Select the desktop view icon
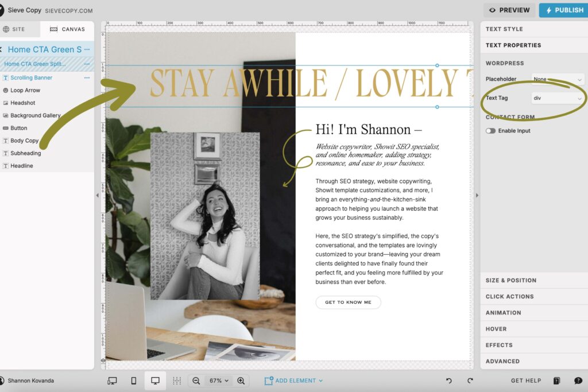The image size is (588, 392). tap(155, 381)
